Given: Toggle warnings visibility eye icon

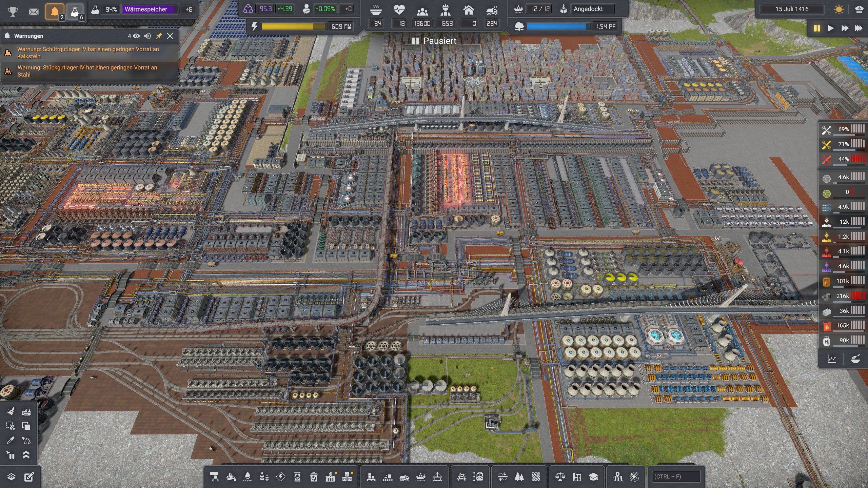Looking at the screenshot, I should (x=136, y=36).
